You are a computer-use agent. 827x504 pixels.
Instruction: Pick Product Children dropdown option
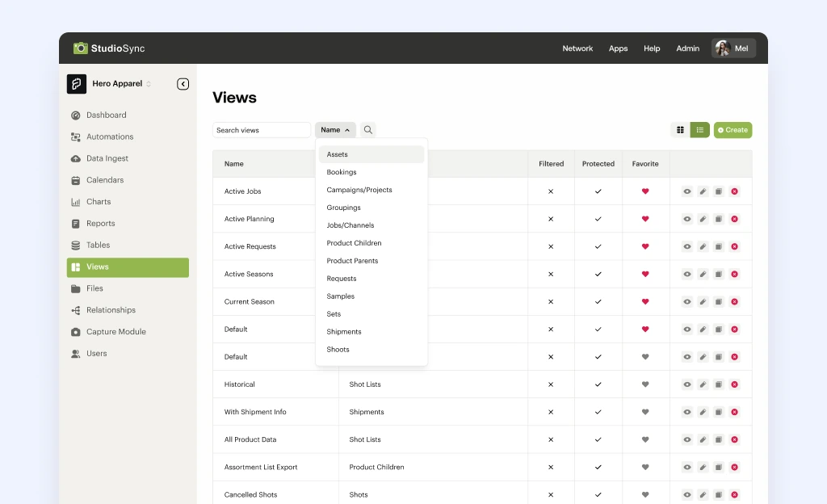[x=372, y=243]
